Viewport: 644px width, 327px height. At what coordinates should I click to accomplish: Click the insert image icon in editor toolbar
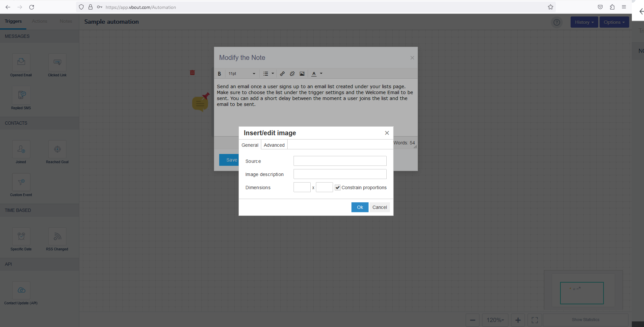coord(302,74)
